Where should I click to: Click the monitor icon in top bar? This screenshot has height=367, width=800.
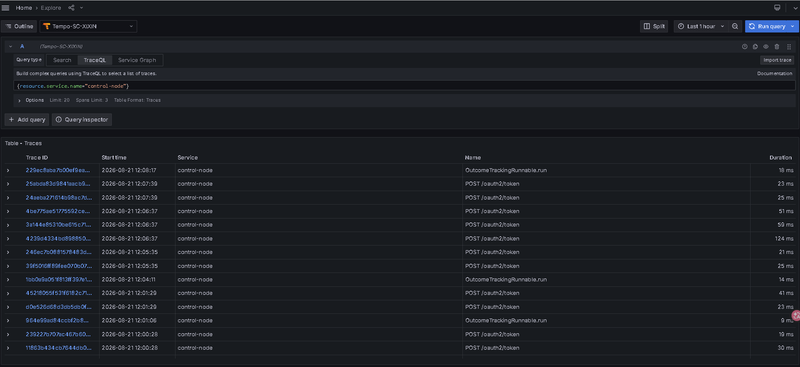click(x=778, y=8)
